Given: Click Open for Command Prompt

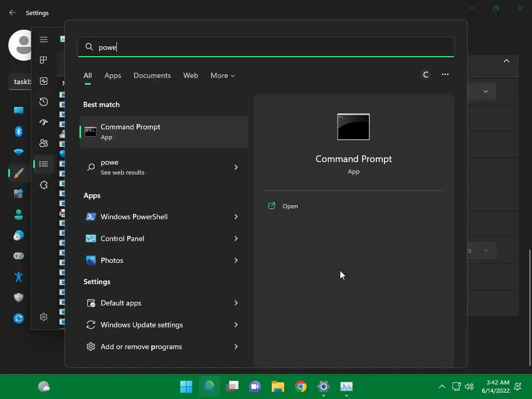Looking at the screenshot, I should [x=290, y=206].
